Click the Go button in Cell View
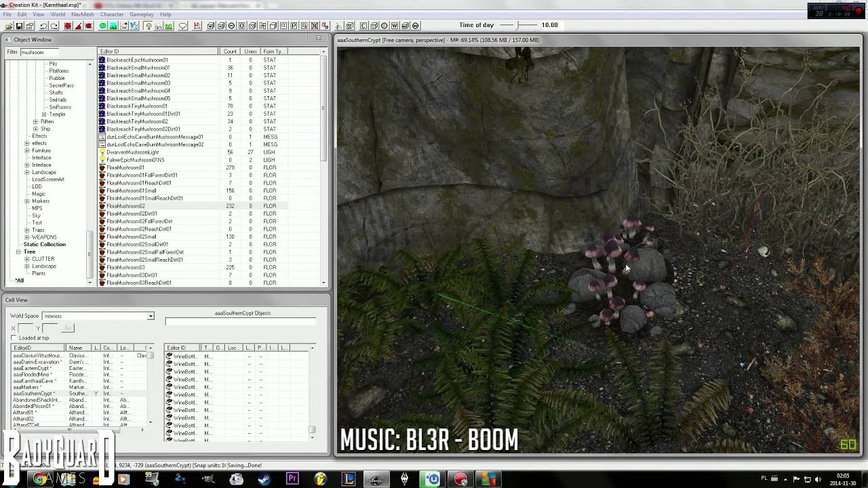 (x=68, y=328)
